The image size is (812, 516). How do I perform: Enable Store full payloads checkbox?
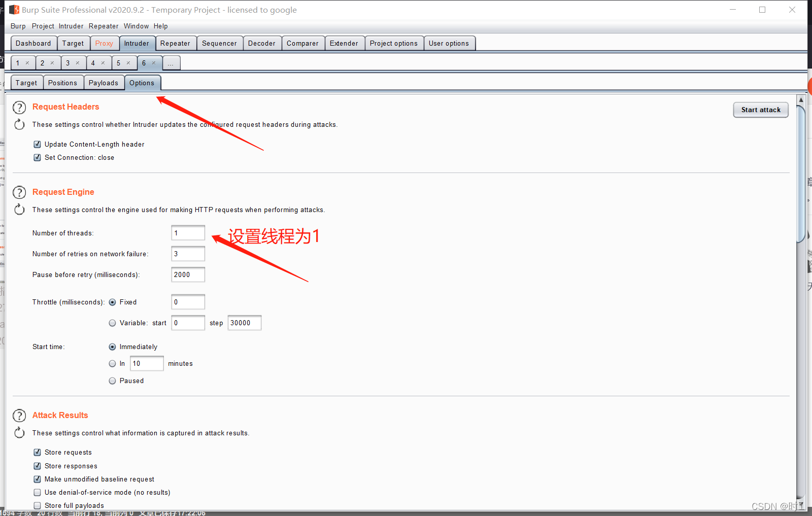coord(37,505)
